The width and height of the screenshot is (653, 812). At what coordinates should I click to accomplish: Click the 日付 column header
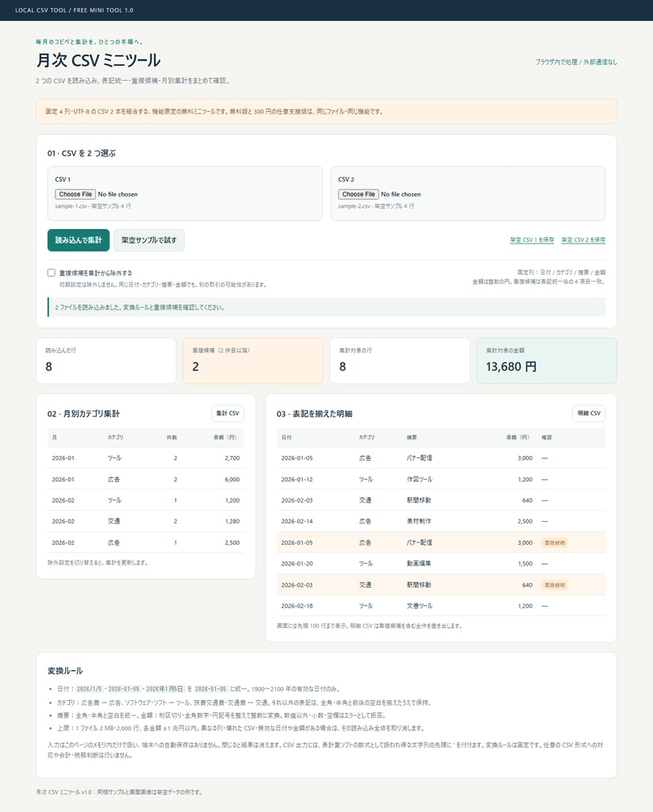point(286,438)
